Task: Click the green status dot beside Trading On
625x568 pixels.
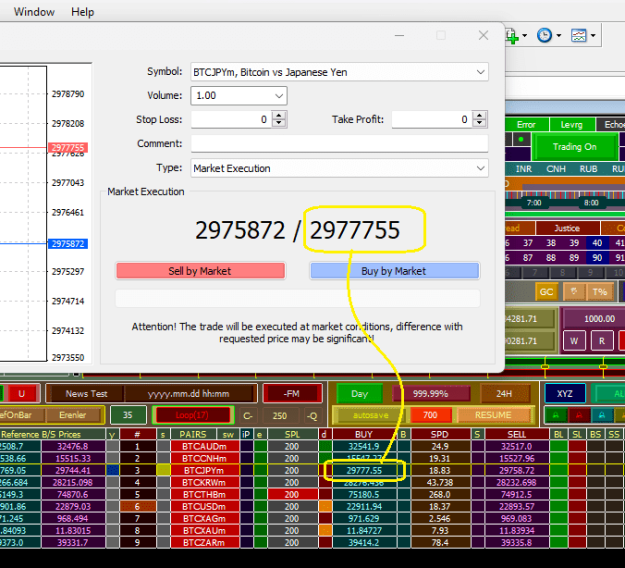Action: (x=521, y=140)
